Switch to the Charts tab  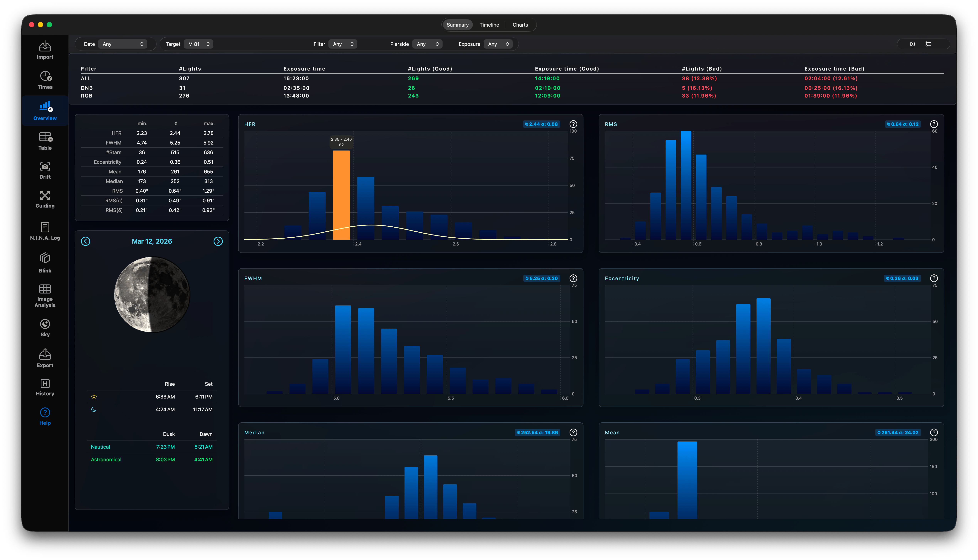coord(520,25)
